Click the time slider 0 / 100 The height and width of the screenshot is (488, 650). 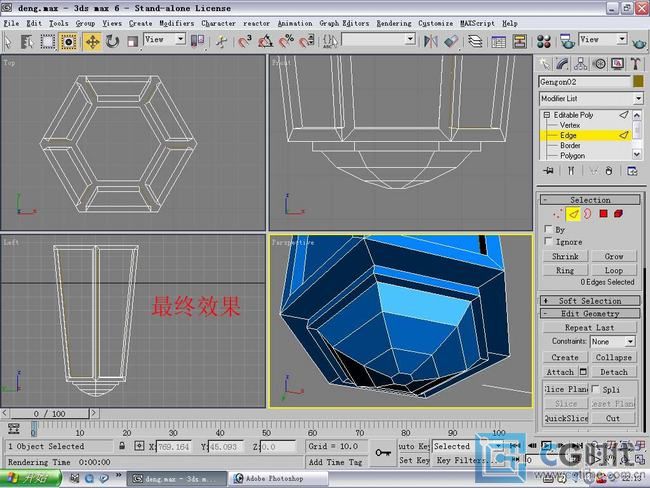click(x=49, y=413)
